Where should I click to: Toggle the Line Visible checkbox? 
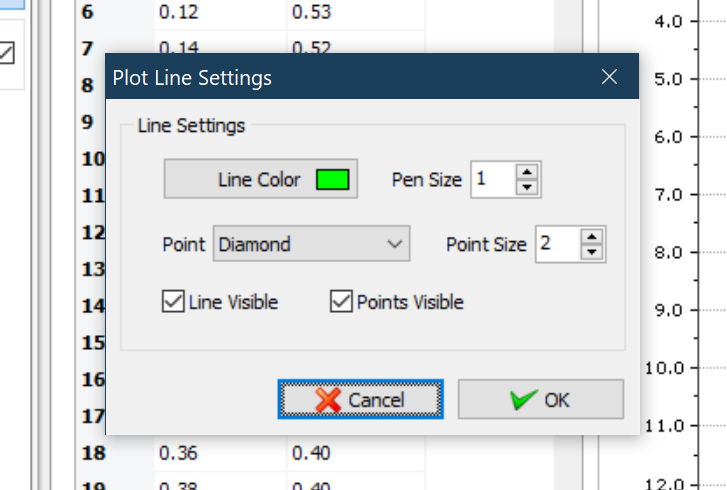pos(172,301)
